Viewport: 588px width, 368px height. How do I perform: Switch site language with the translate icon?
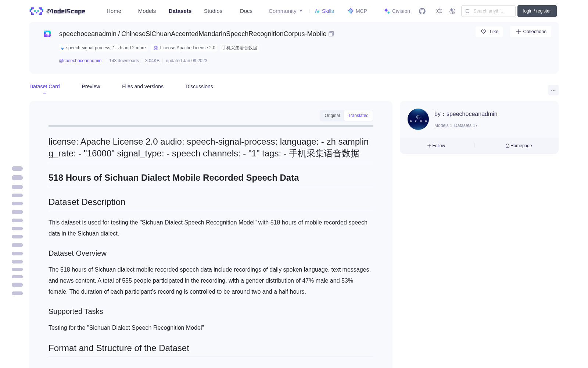[452, 11]
